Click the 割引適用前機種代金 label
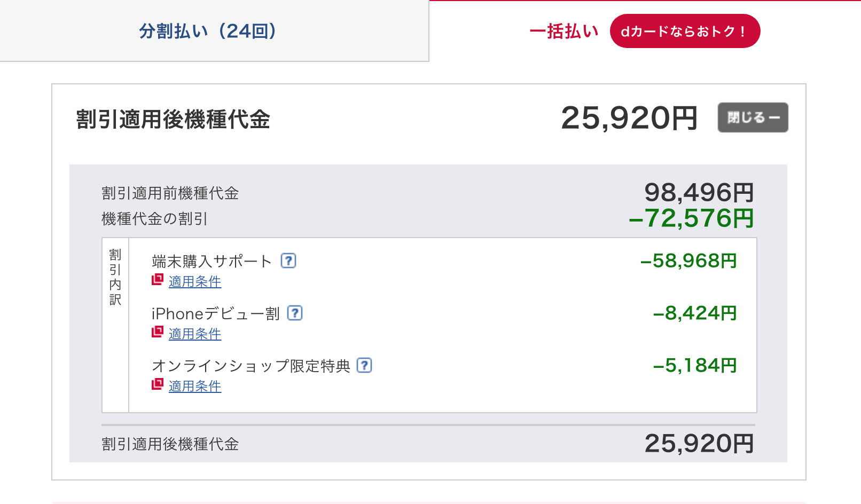 (x=170, y=193)
